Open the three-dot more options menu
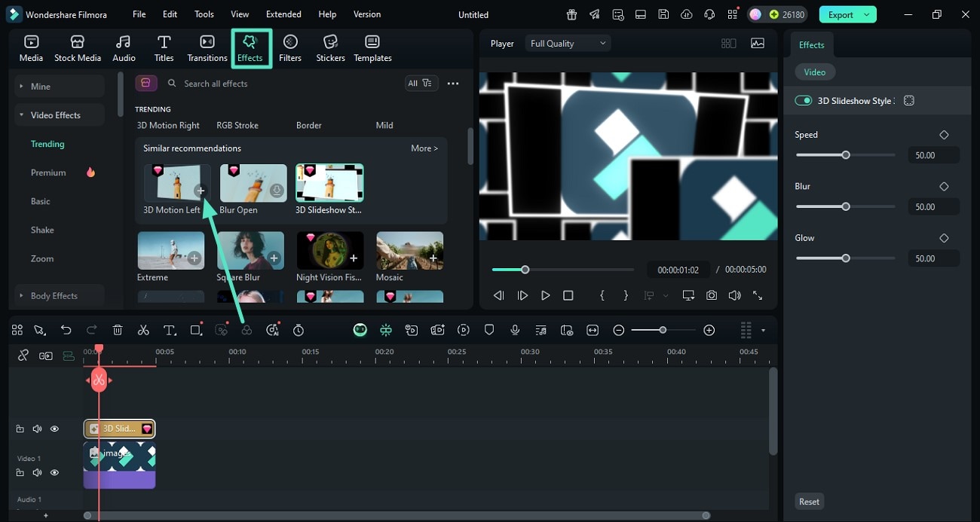980x522 pixels. pyautogui.click(x=453, y=84)
